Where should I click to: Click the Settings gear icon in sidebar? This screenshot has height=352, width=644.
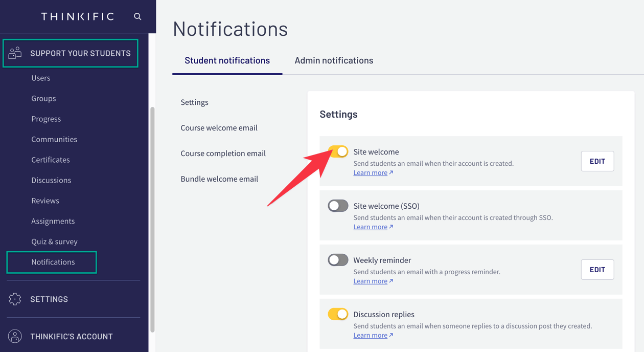coord(15,299)
